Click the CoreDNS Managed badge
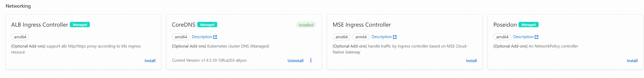The image size is (644, 78). click(x=207, y=25)
